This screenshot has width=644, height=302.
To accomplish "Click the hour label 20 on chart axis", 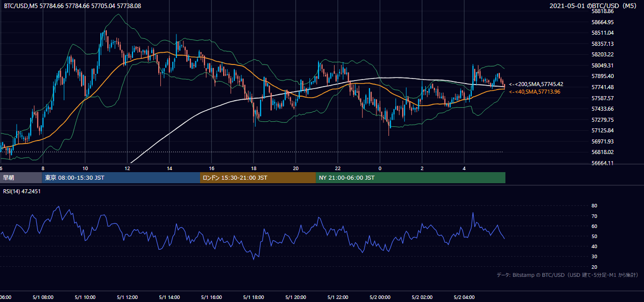I will click(296, 168).
